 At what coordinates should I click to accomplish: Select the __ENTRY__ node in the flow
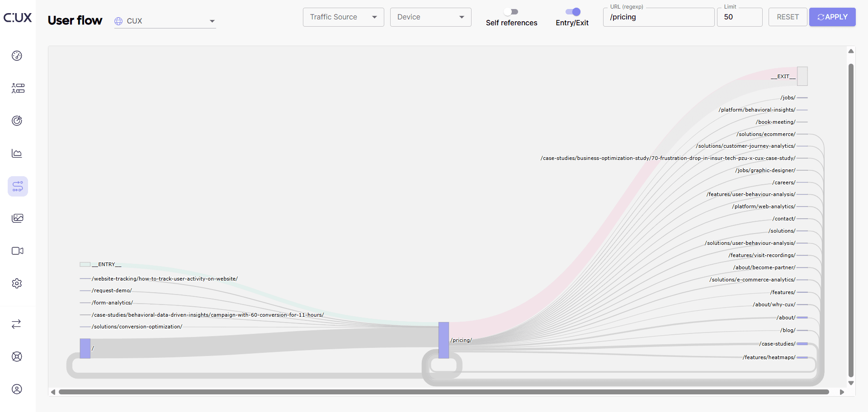85,264
